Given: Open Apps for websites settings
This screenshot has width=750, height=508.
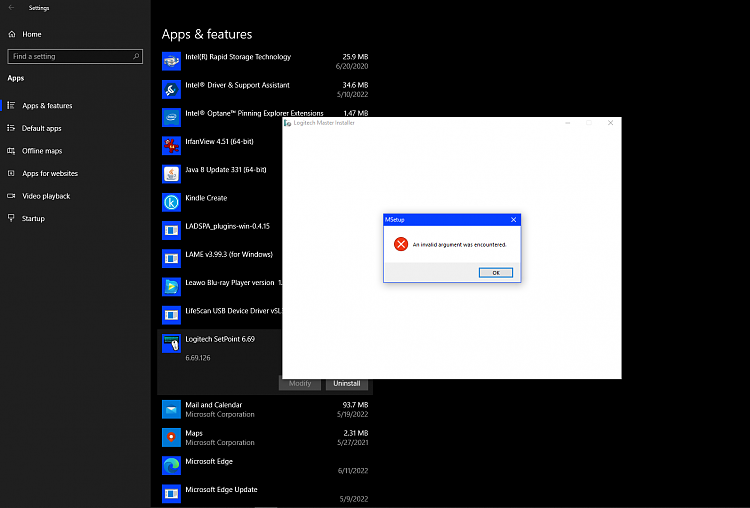Looking at the screenshot, I should [50, 173].
